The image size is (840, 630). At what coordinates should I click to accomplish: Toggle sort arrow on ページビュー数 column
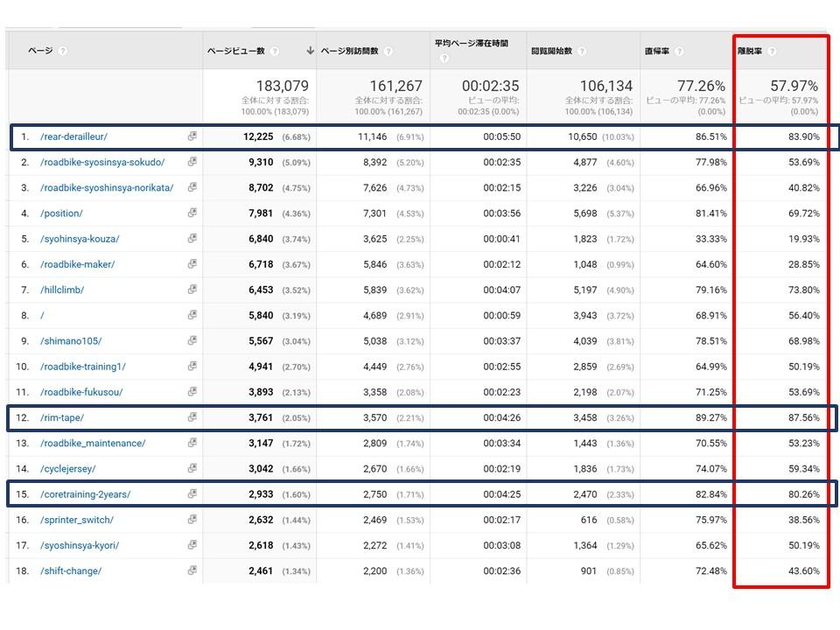[310, 51]
